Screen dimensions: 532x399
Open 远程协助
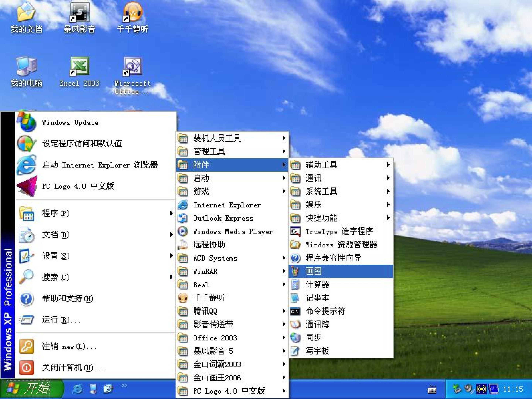(232, 245)
